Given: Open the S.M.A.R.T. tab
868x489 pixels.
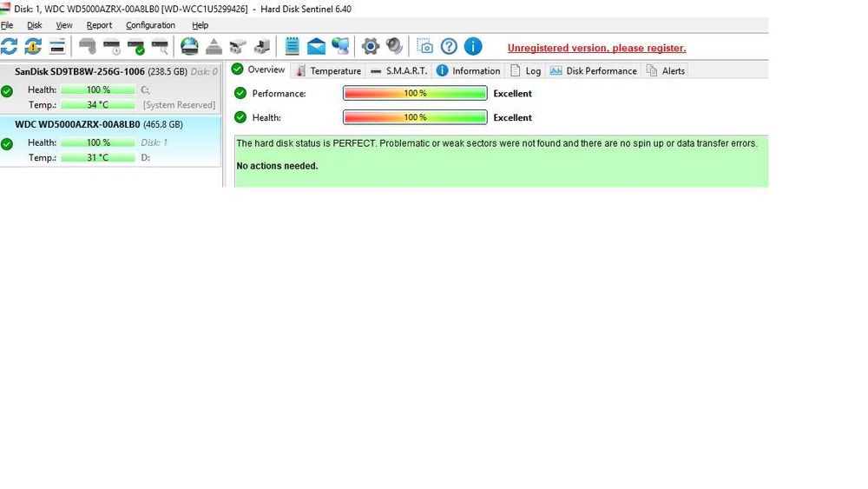Looking at the screenshot, I should point(399,70).
